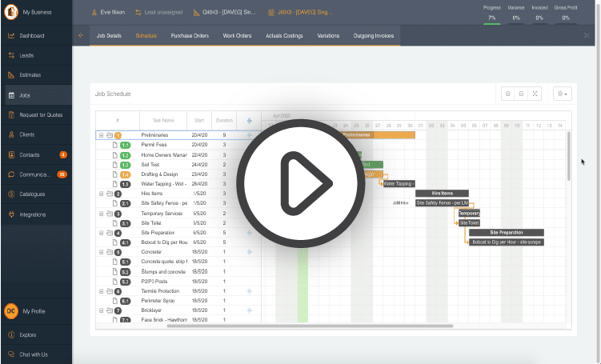Go to Leads in sidebar
Screen dimensions: 601x364
coord(26,56)
